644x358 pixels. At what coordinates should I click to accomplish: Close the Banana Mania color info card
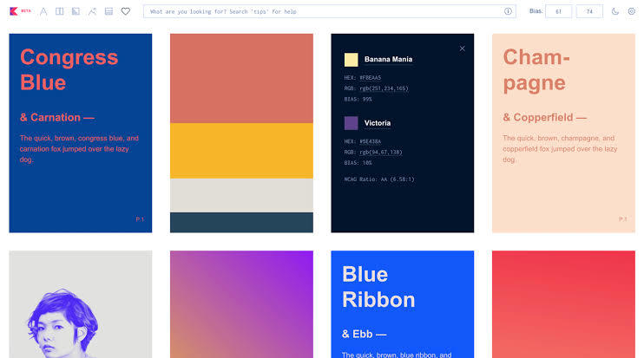462,49
